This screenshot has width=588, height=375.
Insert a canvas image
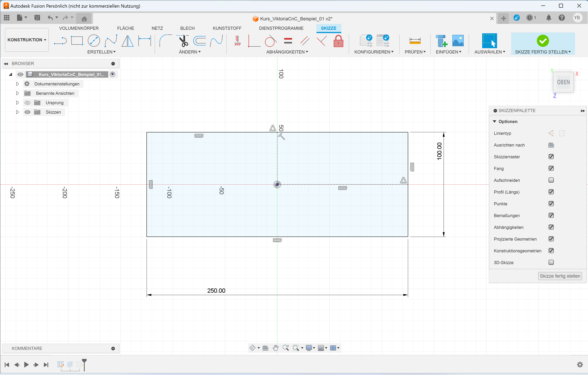pyautogui.click(x=458, y=41)
